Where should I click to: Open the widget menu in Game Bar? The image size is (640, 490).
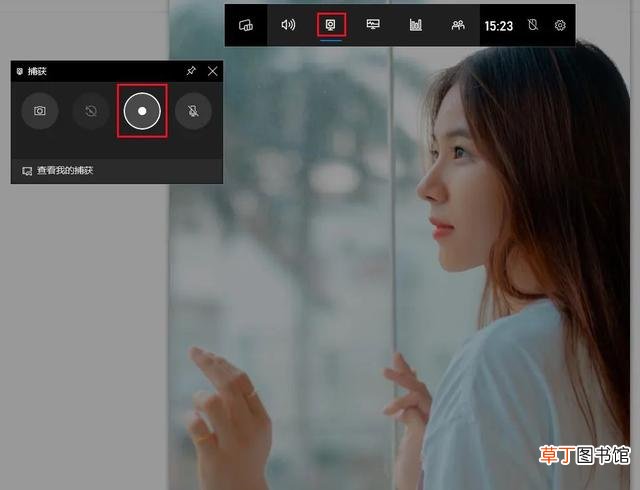246,25
